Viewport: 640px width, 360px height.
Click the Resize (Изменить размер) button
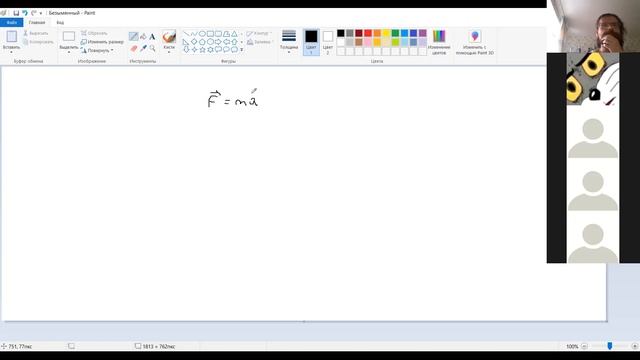click(102, 42)
